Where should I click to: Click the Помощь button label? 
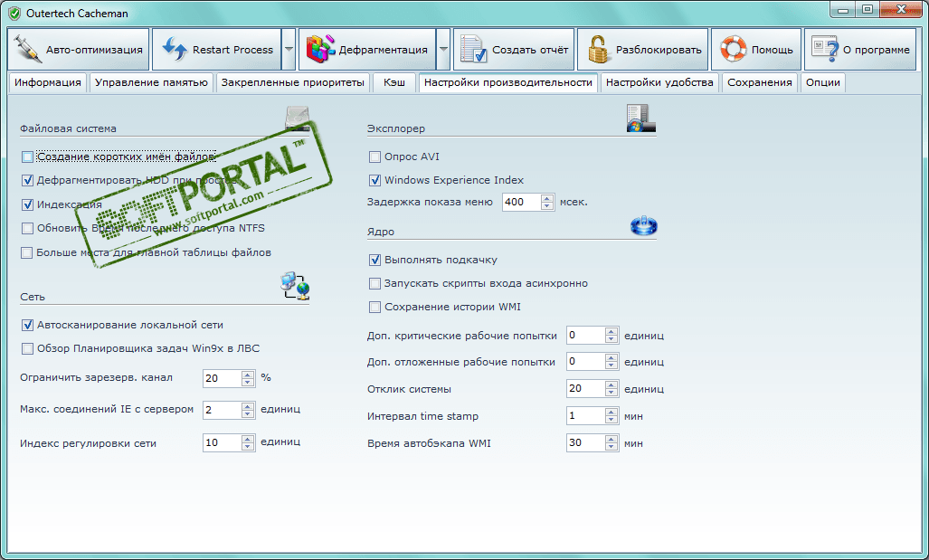point(772,50)
